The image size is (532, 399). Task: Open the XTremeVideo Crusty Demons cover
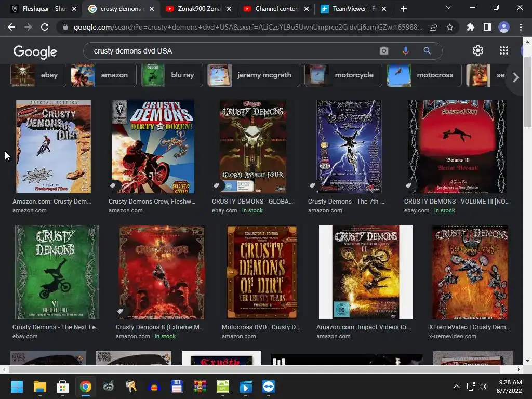click(x=470, y=272)
